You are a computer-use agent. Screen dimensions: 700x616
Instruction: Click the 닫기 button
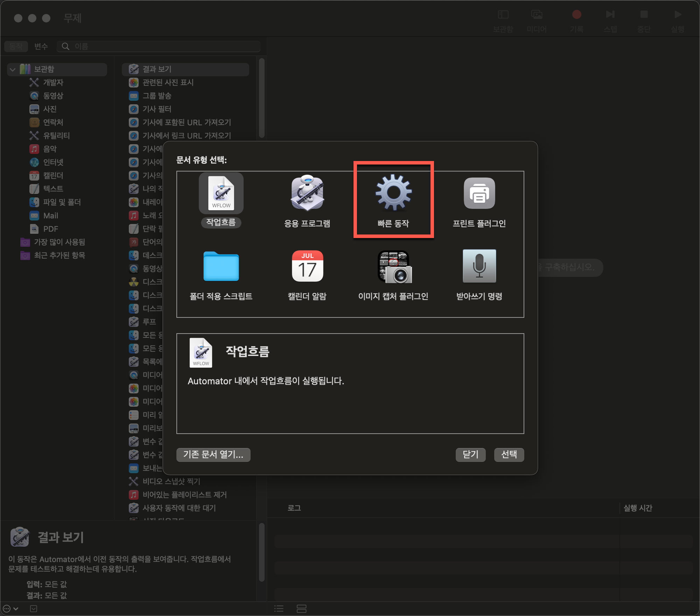click(470, 454)
